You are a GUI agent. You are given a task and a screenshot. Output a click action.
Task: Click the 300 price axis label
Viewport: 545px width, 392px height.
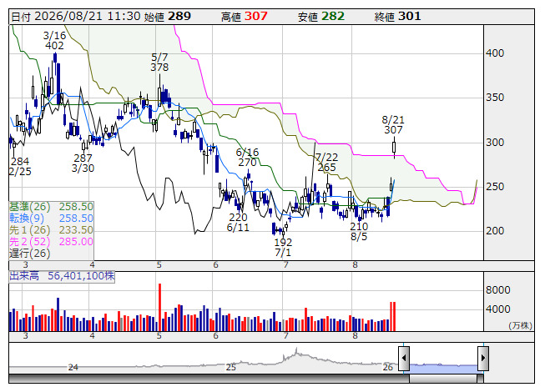click(495, 143)
